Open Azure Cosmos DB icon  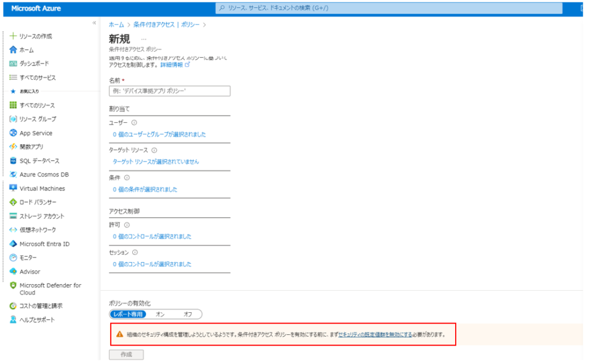13,174
